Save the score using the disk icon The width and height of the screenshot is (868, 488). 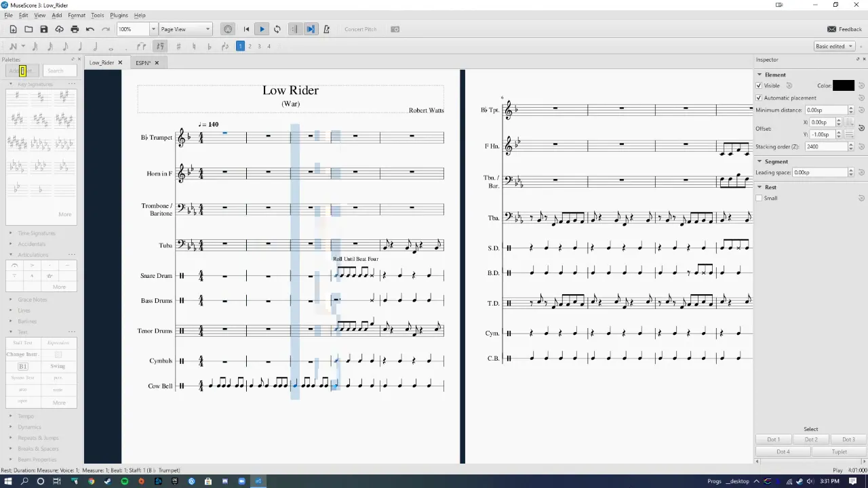coord(44,29)
